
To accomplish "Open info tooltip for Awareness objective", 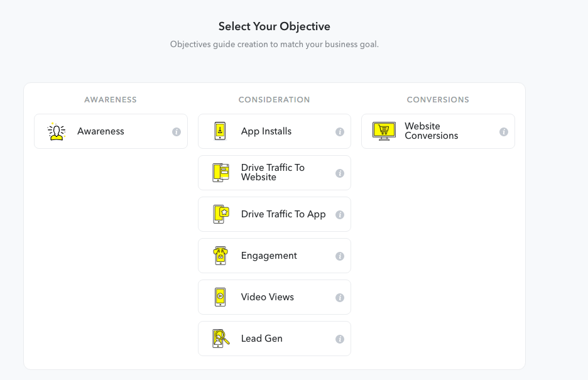I will click(x=177, y=132).
